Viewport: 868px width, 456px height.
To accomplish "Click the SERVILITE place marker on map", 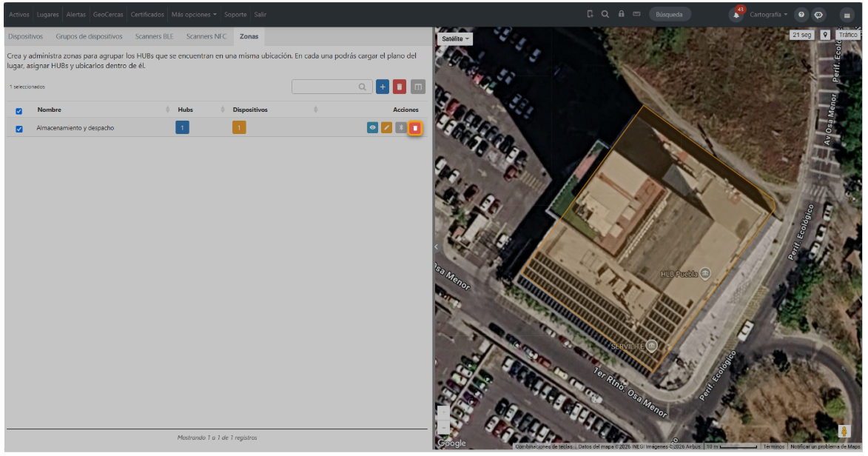I will click(x=651, y=346).
